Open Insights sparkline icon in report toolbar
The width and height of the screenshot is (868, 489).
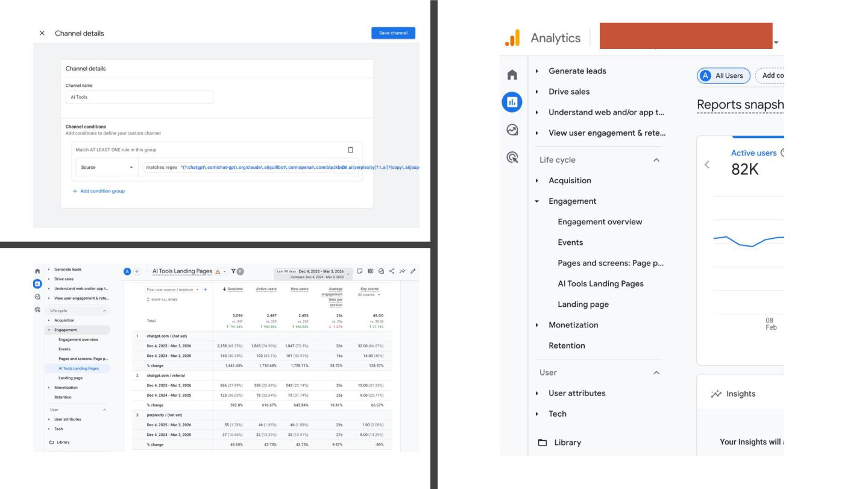[x=402, y=271]
